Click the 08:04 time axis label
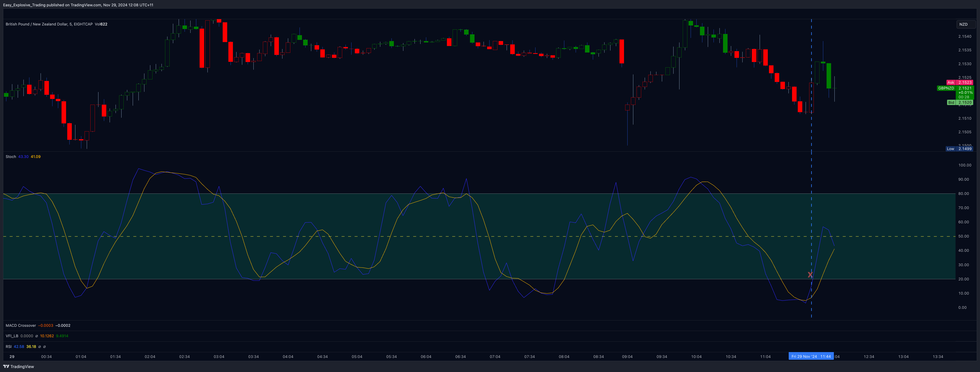 pos(564,357)
